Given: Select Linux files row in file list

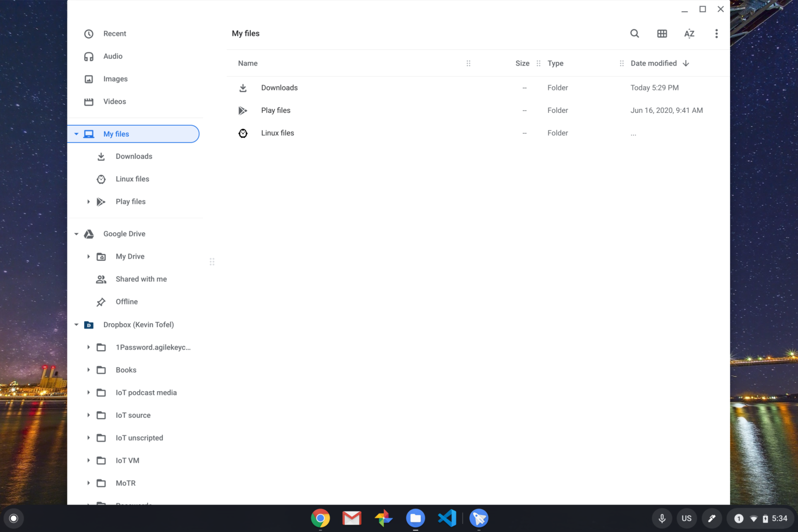Looking at the screenshot, I should (478, 133).
